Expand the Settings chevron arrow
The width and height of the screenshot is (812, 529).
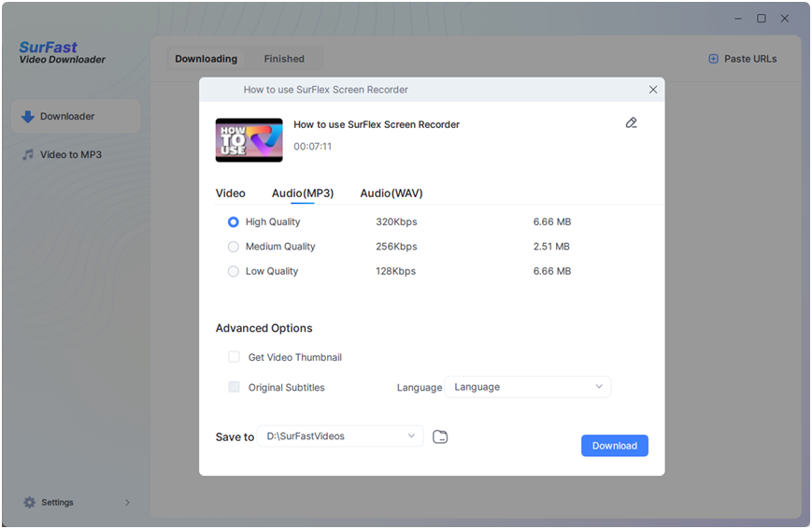click(x=127, y=503)
